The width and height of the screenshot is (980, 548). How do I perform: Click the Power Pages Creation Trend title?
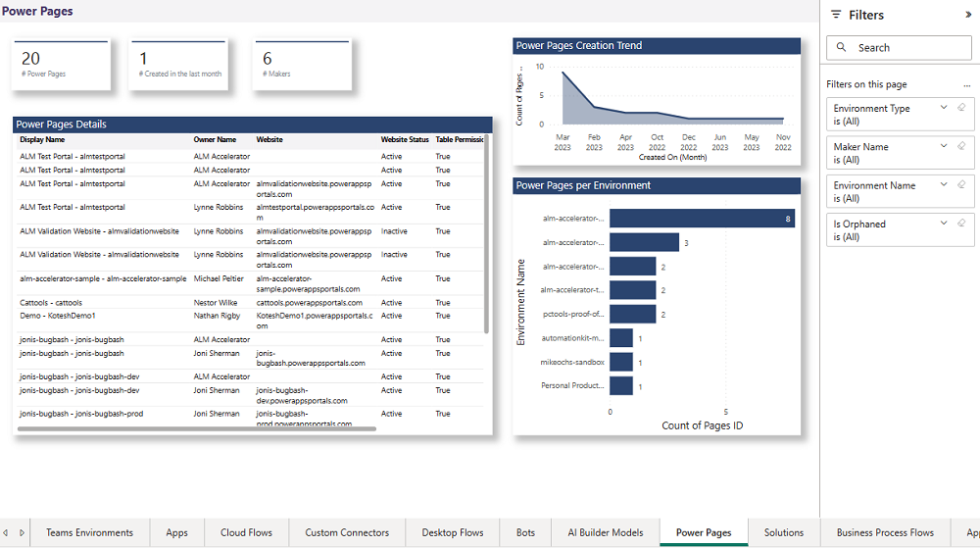(579, 46)
